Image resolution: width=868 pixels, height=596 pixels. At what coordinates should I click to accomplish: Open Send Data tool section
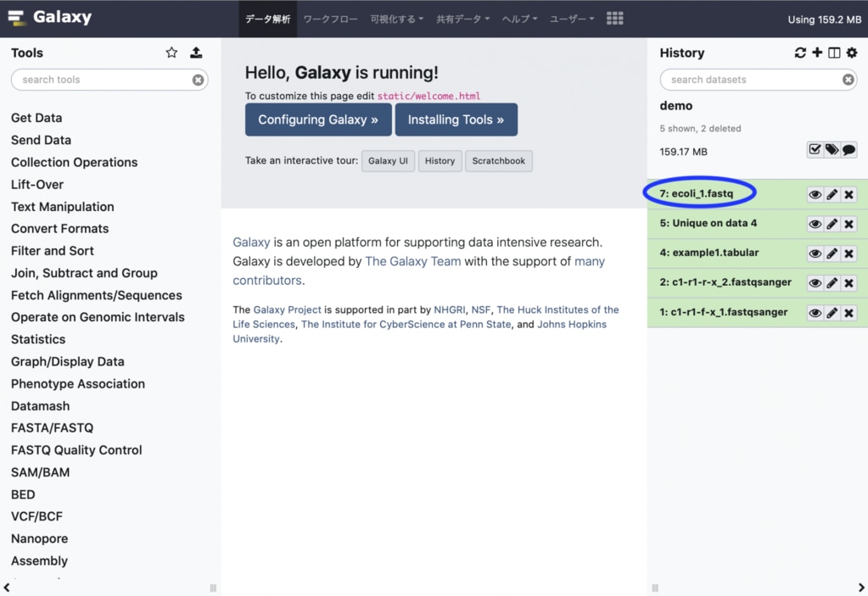41,140
